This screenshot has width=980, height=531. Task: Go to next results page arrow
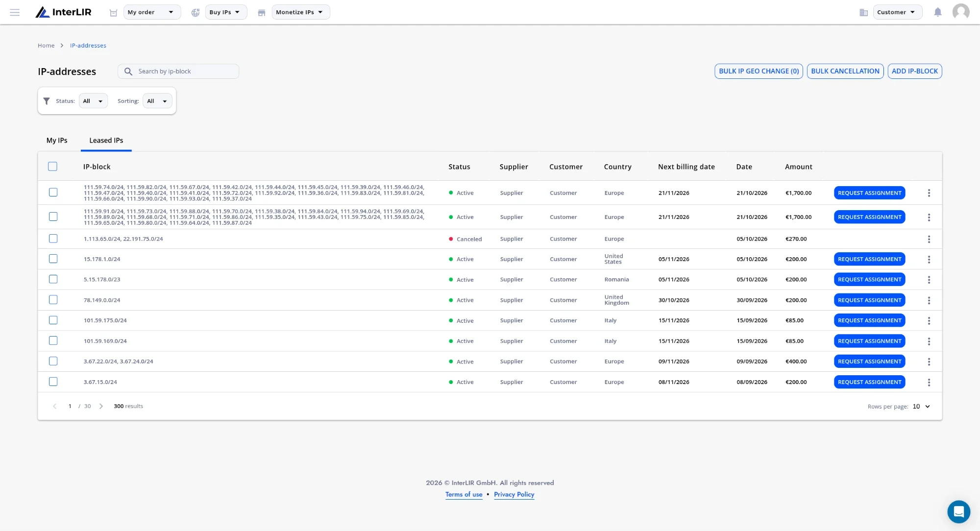(101, 406)
